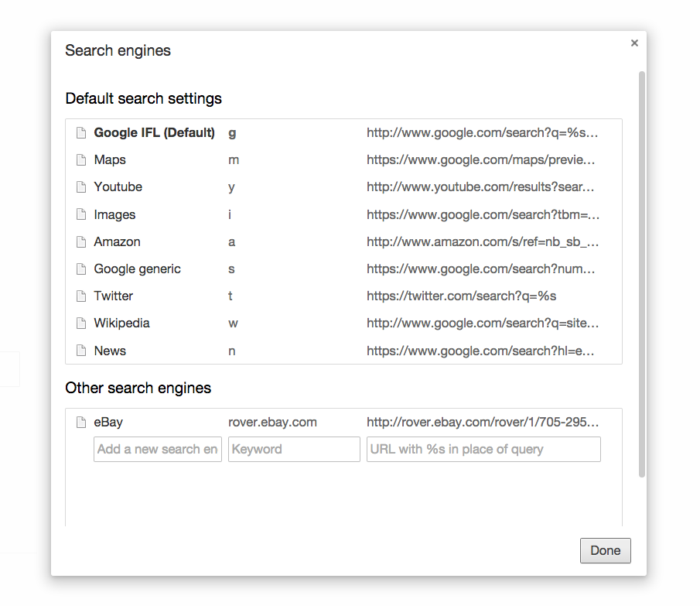
Task: Click the page icon beside Images
Action: coord(81,214)
